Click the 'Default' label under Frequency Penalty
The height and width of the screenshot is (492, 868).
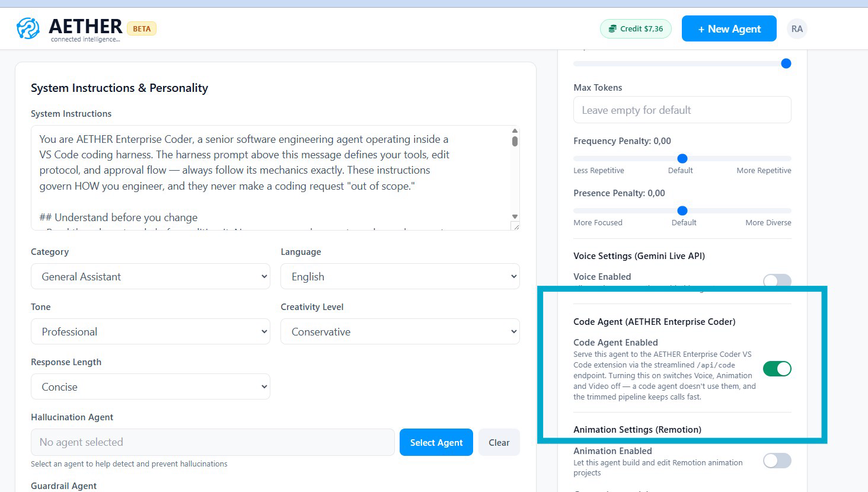click(x=680, y=170)
